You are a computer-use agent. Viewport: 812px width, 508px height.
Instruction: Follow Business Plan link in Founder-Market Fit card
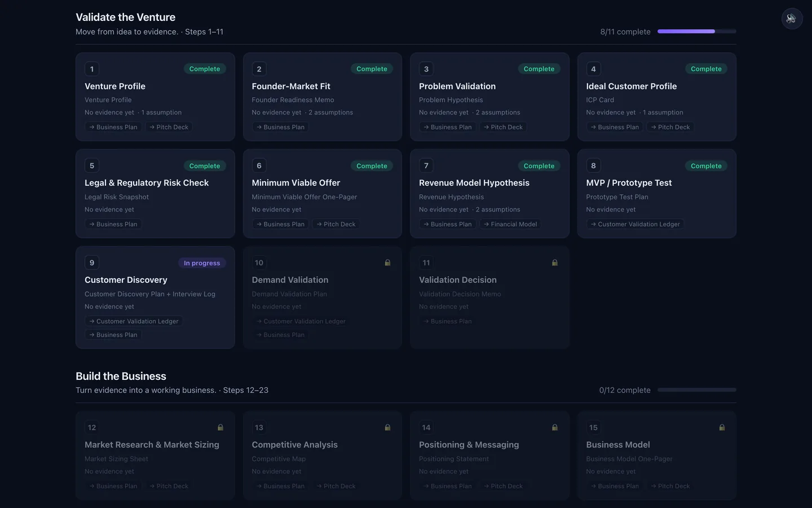[280, 127]
